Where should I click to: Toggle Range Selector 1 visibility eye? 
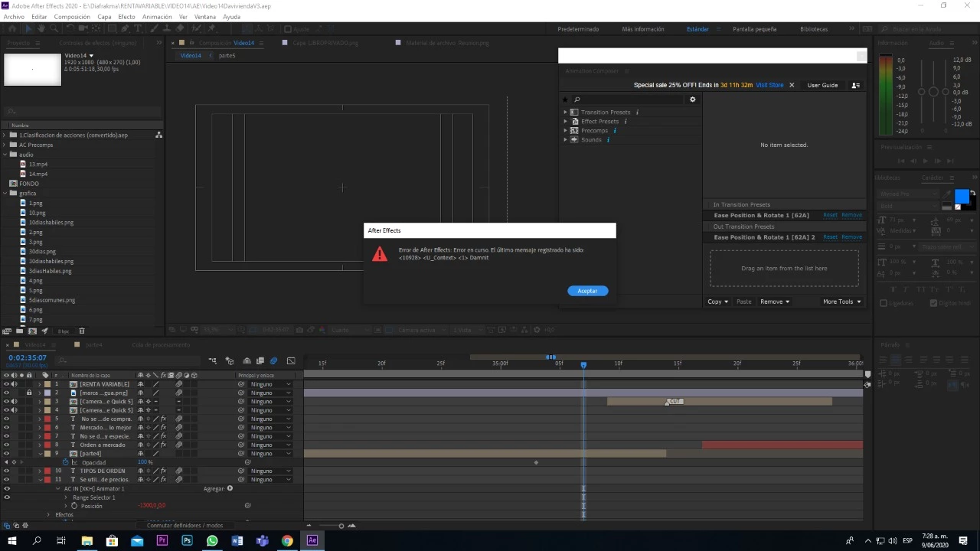(7, 497)
